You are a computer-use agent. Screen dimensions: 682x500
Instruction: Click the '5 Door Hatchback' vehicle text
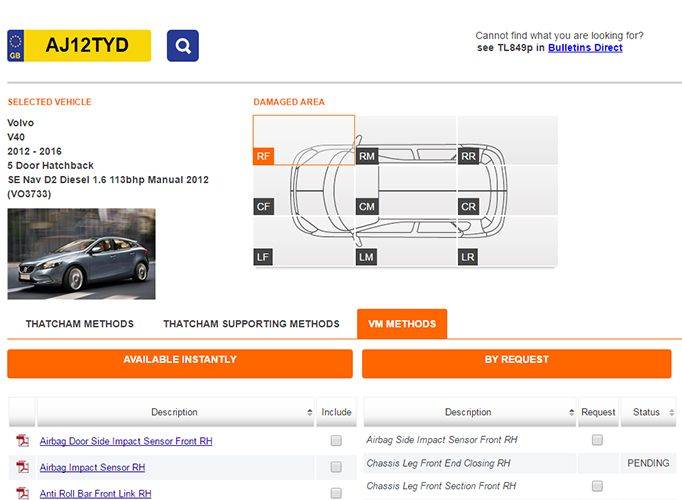pyautogui.click(x=50, y=166)
